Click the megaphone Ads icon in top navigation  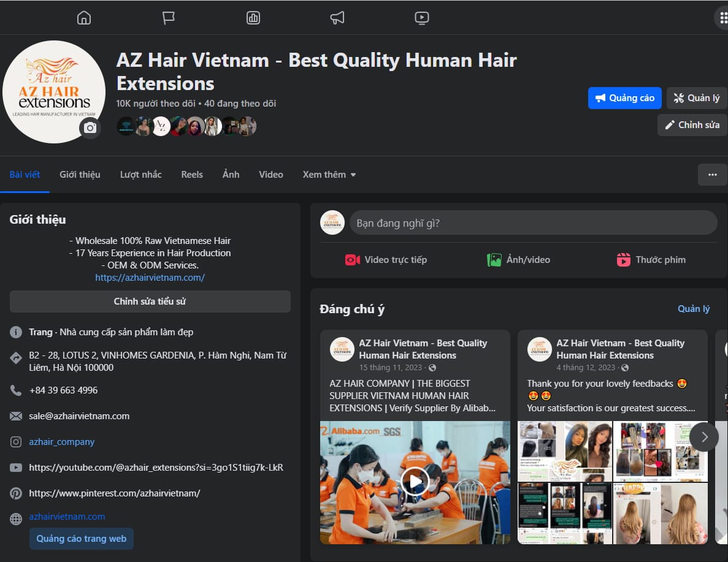pos(337,18)
